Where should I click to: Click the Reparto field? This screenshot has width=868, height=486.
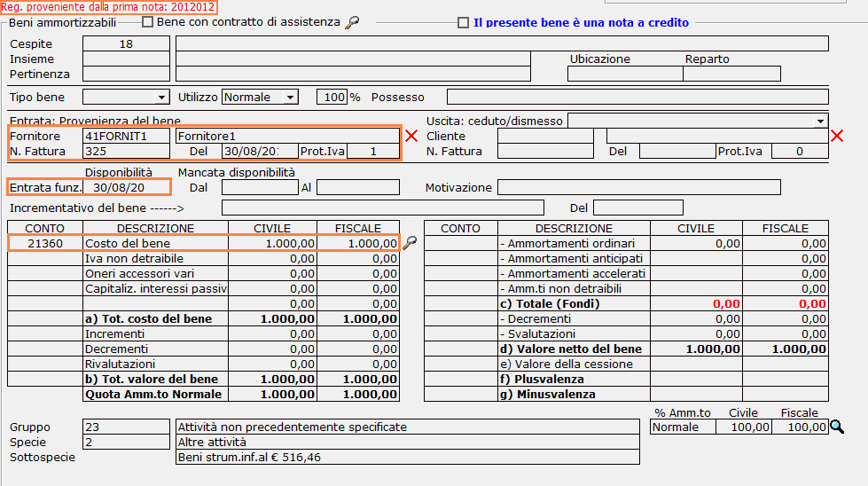coord(731,74)
